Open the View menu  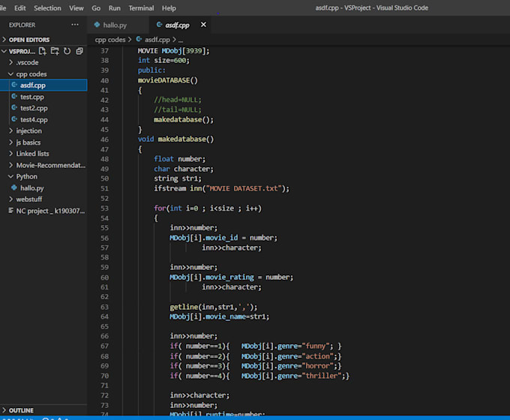pos(76,8)
